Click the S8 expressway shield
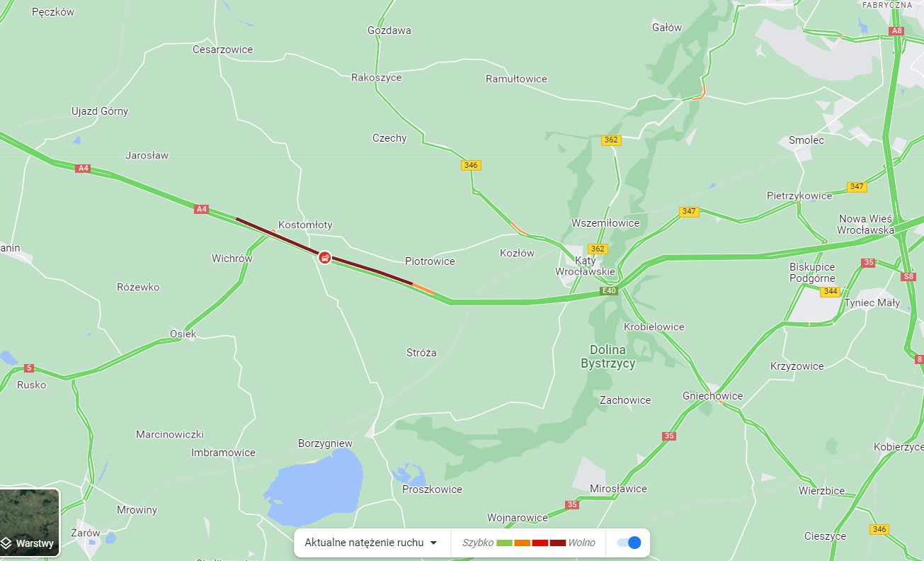Screen dimensions: 924x561 click(909, 276)
